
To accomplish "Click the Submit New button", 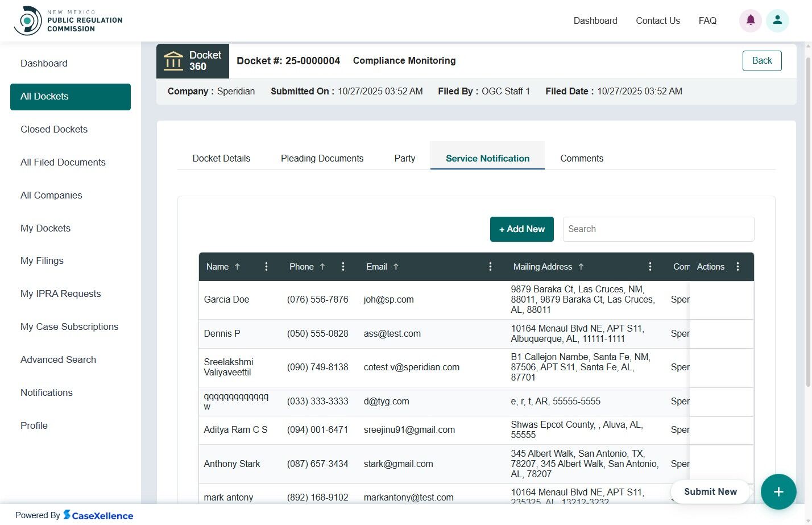I will [710, 492].
